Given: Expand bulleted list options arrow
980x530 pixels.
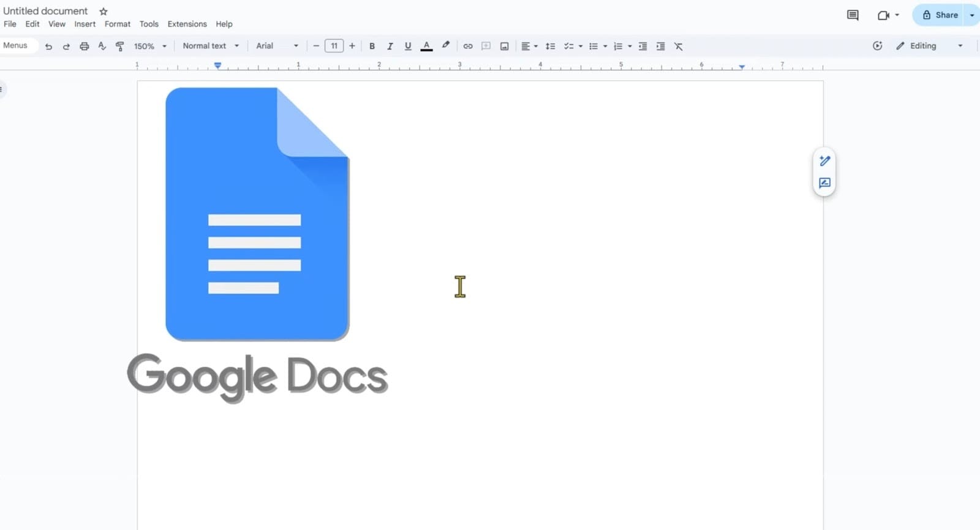Looking at the screenshot, I should 605,47.
